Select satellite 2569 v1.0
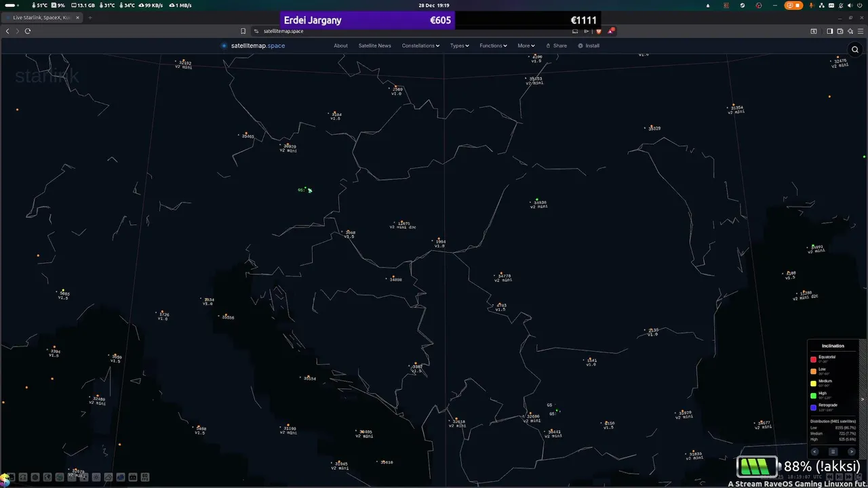Viewport: 868px width, 488px height. pos(397,91)
